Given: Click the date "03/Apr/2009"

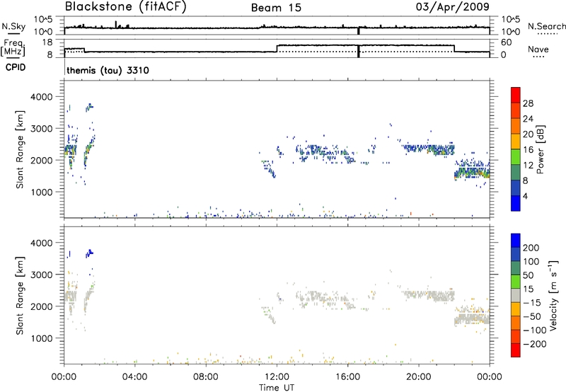Looking at the screenshot, I should [x=453, y=6].
